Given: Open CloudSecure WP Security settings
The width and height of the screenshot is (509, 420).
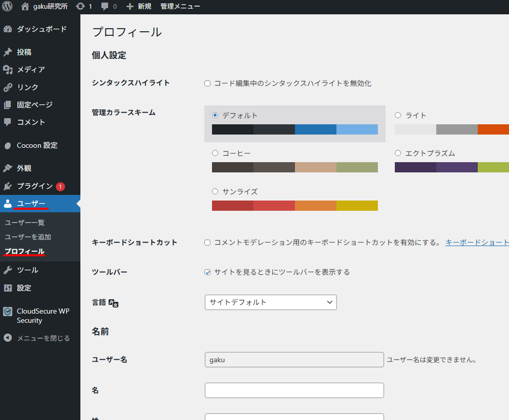Looking at the screenshot, I should coord(43,316).
